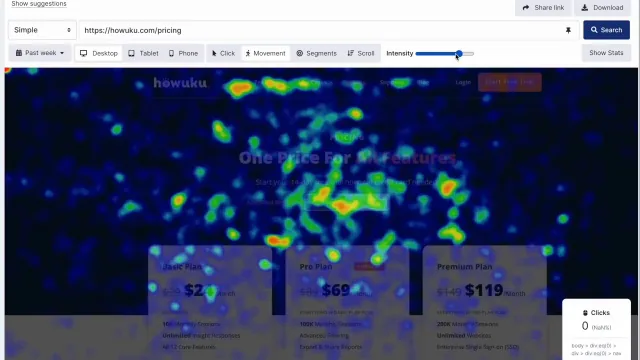Image resolution: width=640 pixels, height=360 pixels.
Task: Open the Simple mode dropdown
Action: tap(42, 30)
